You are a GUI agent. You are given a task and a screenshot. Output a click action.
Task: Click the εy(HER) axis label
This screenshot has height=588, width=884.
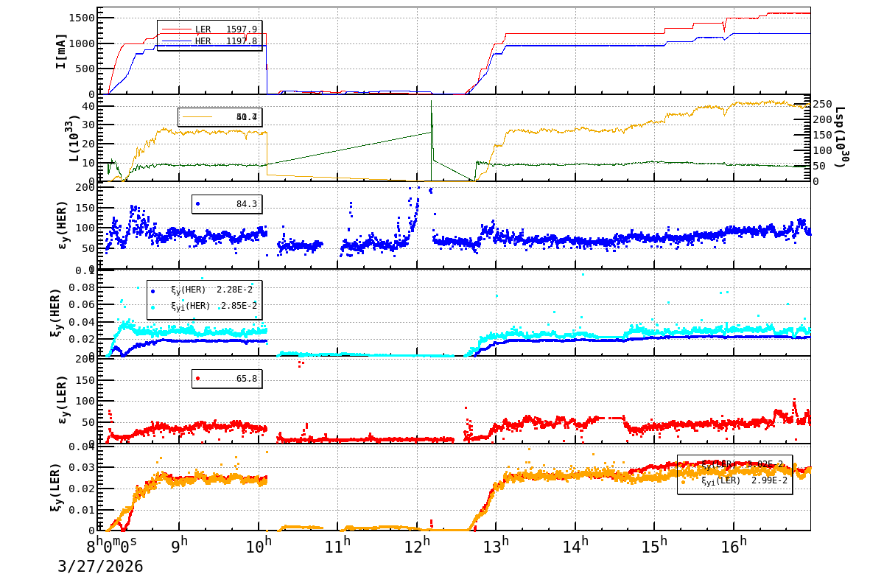[61, 225]
